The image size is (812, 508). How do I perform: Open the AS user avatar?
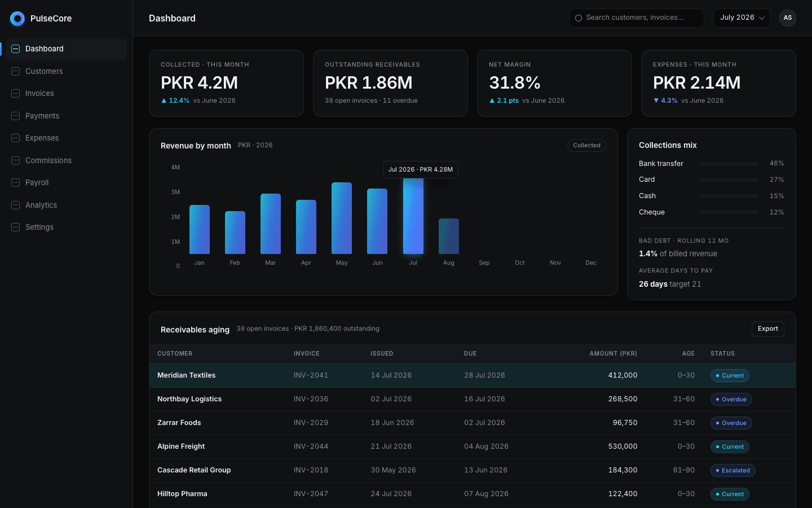tap(788, 18)
